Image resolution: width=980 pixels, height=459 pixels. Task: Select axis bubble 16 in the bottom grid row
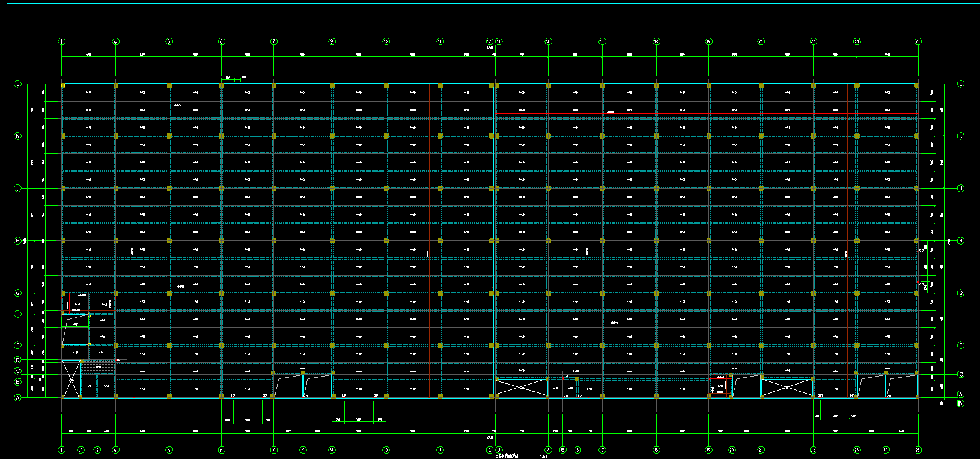click(x=577, y=450)
